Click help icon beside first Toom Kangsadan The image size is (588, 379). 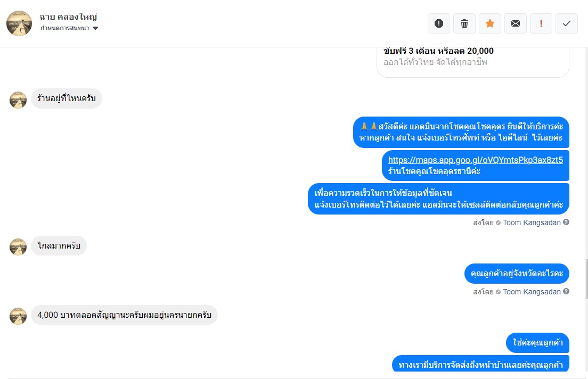[x=566, y=222]
